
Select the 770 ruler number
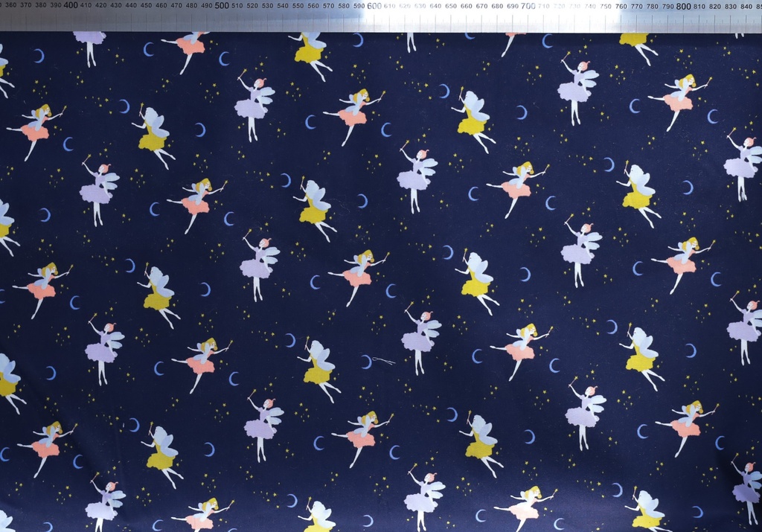point(637,6)
